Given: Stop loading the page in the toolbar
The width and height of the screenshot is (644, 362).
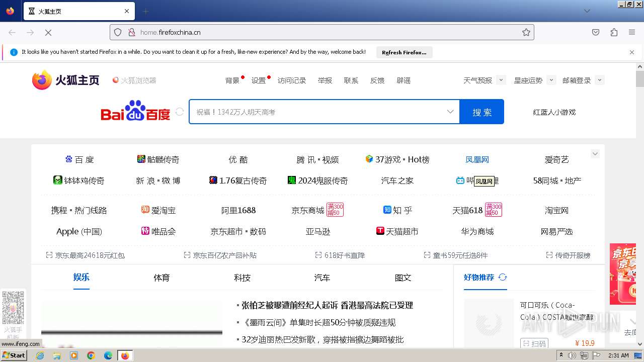Looking at the screenshot, I should (x=48, y=32).
